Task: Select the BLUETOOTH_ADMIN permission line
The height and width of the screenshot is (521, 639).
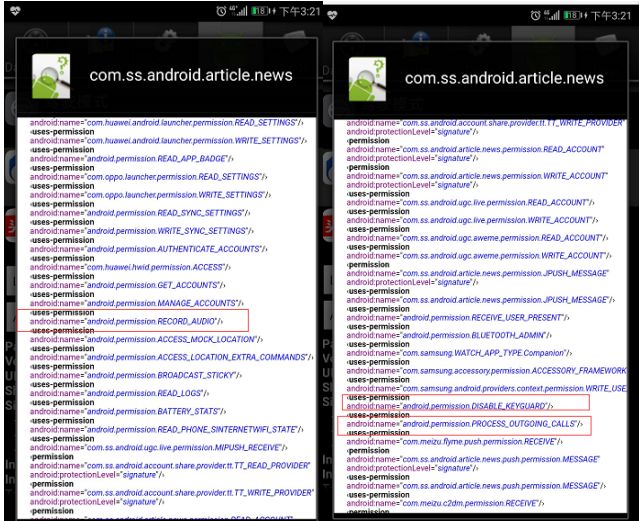Action: [x=449, y=335]
